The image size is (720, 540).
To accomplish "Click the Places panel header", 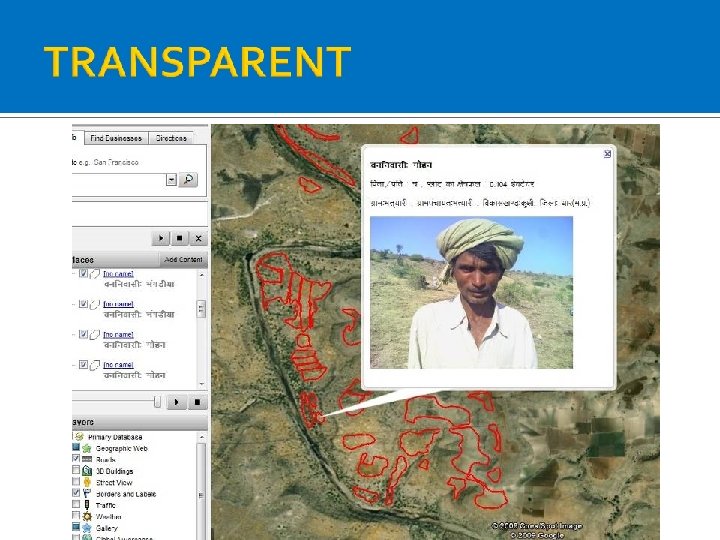I will point(115,259).
